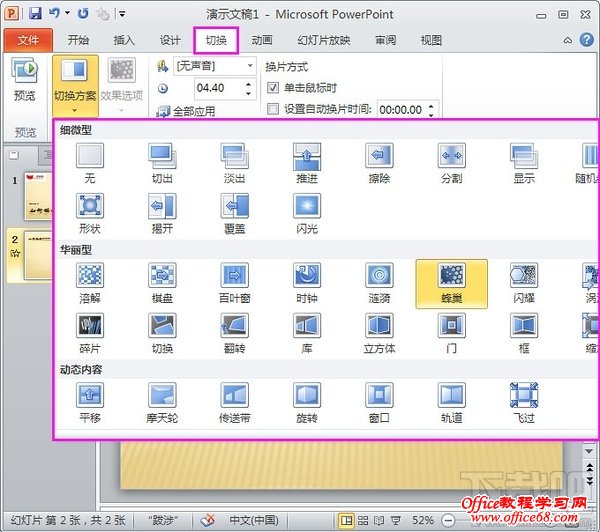Open the 文件 file tab
This screenshot has height=532, width=600.
(x=28, y=40)
